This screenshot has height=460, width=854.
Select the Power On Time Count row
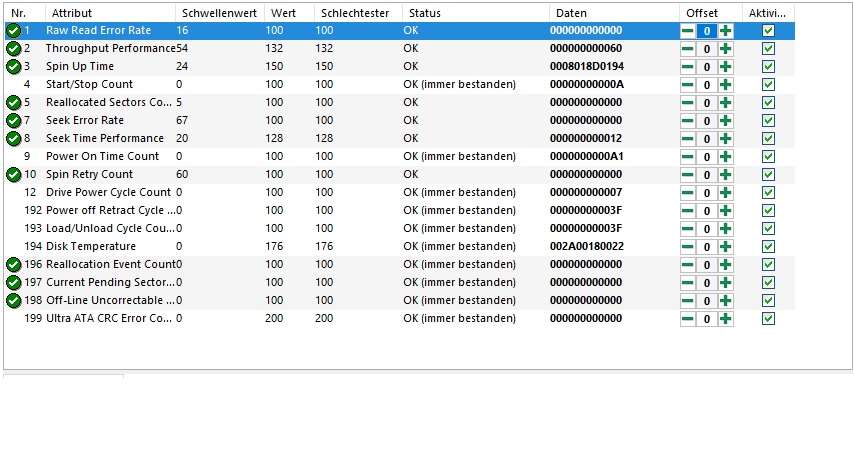click(102, 157)
